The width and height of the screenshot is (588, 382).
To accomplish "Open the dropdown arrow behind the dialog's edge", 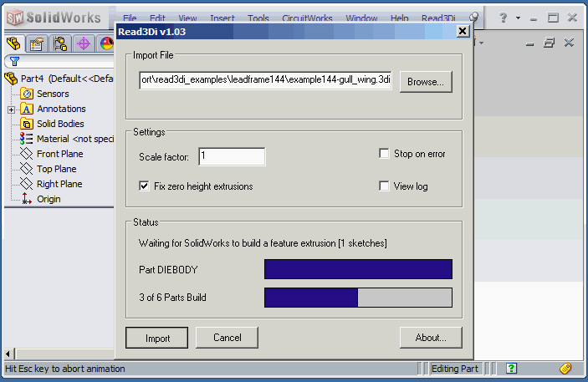I will point(481,43).
